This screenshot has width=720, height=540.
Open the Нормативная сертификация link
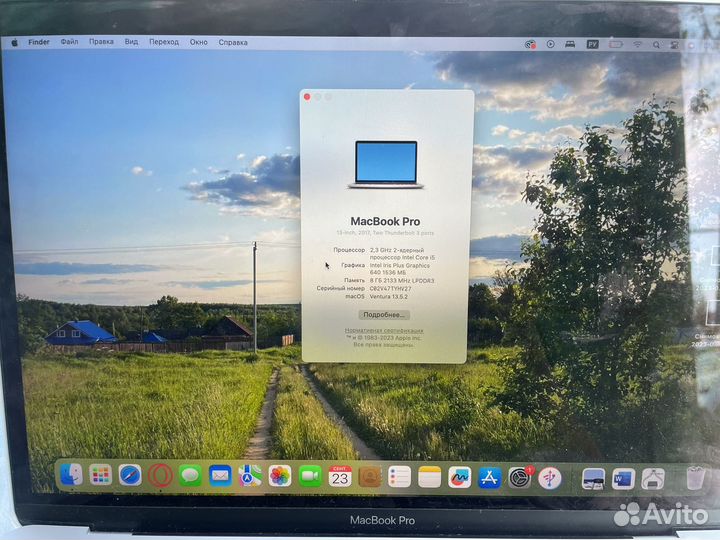pos(384,330)
